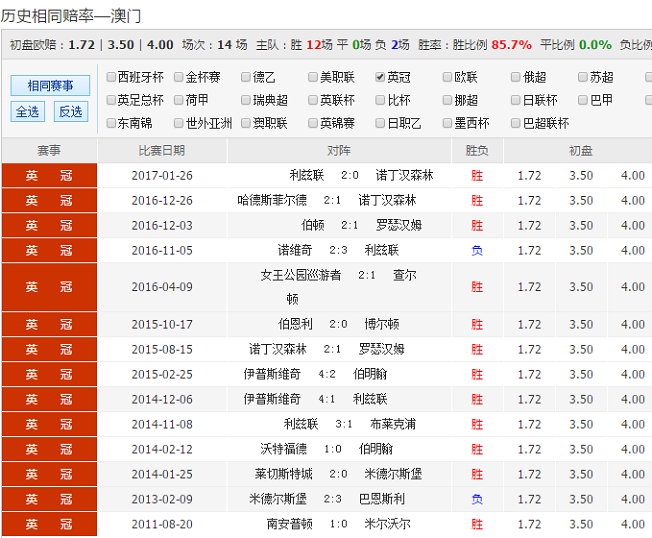
Task: Check the 比杯 checkbox
Action: (x=380, y=100)
